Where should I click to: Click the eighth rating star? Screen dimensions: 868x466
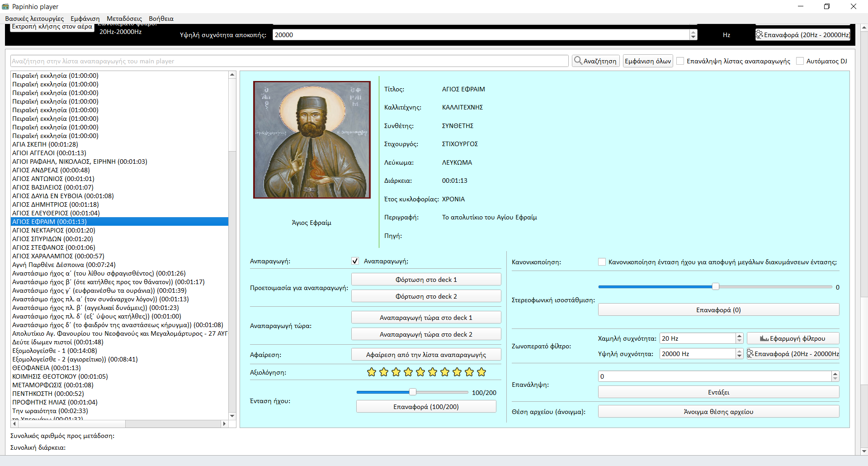tap(457, 372)
